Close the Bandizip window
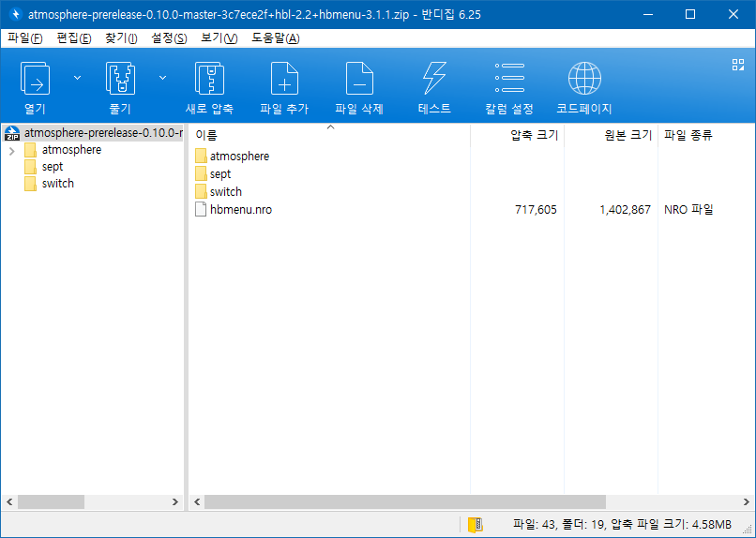This screenshot has height=538, width=756. (x=733, y=14)
